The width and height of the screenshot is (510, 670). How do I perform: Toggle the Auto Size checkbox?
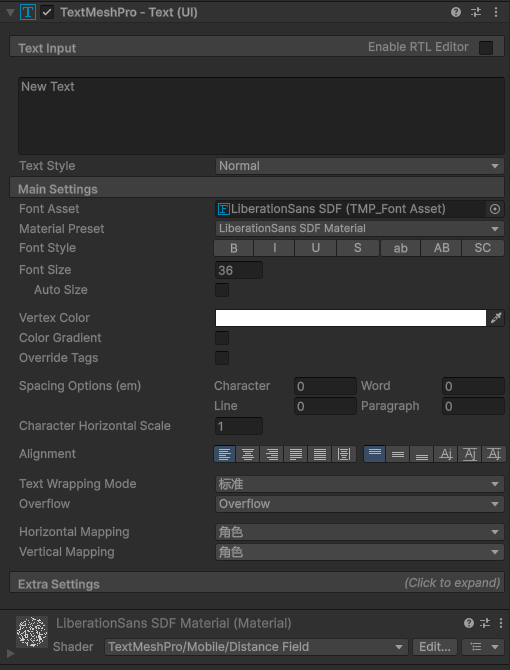click(x=222, y=290)
